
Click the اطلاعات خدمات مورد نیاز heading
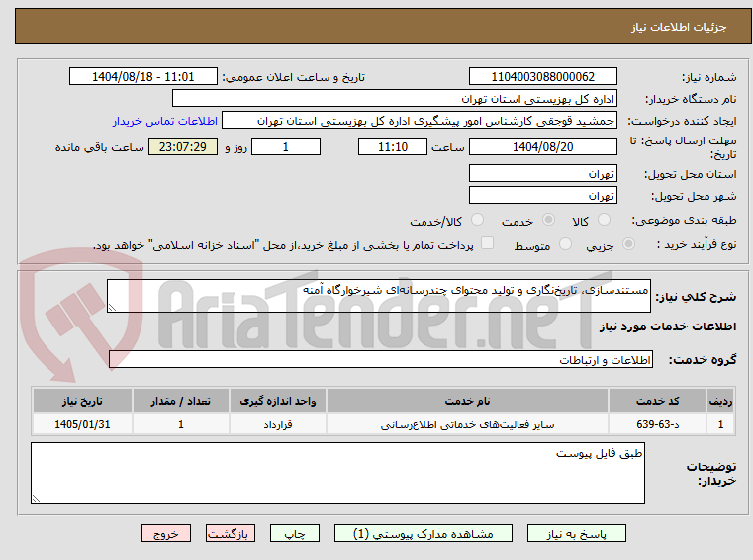(x=668, y=327)
